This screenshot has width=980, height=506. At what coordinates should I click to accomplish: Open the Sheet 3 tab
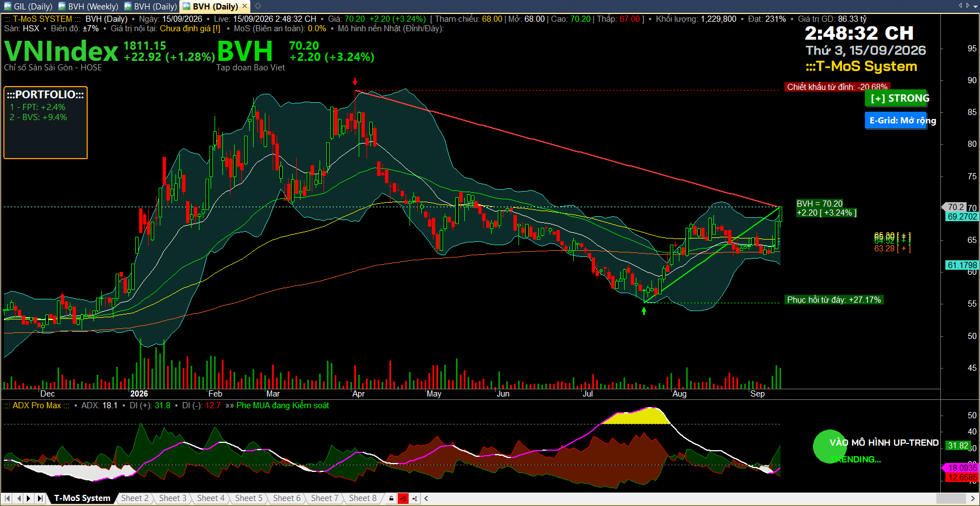point(173,498)
